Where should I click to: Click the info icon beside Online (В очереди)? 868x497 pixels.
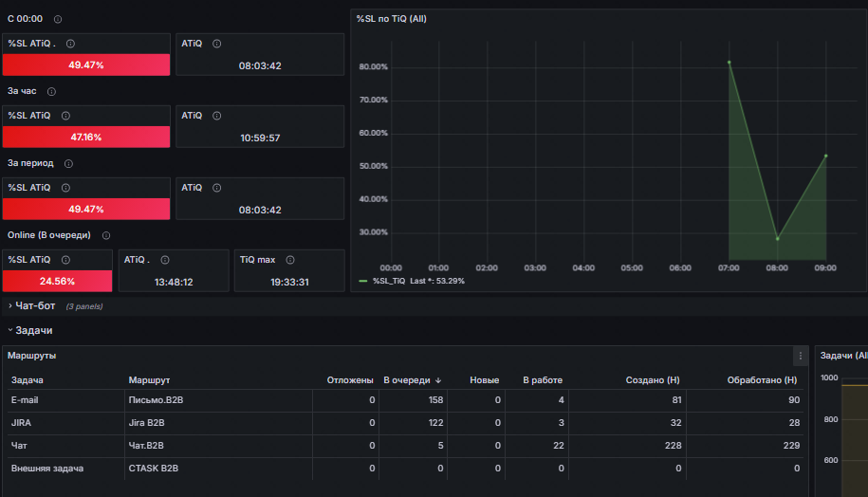pos(106,236)
